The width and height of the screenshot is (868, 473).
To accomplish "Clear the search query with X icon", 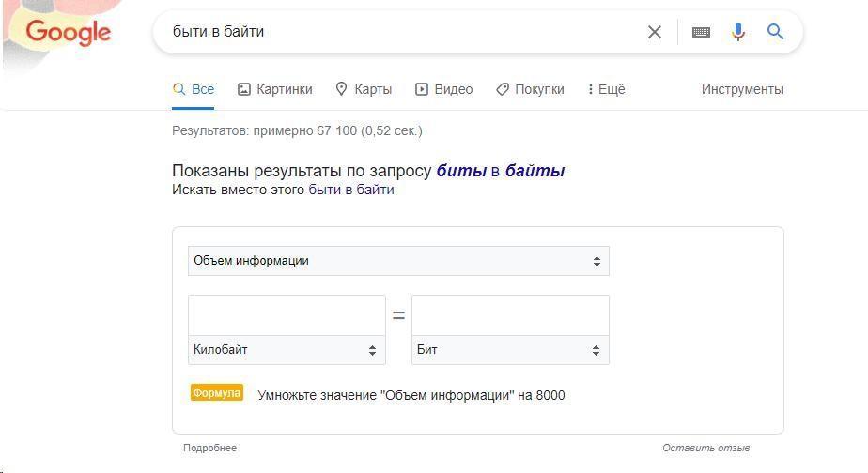I will coord(655,32).
